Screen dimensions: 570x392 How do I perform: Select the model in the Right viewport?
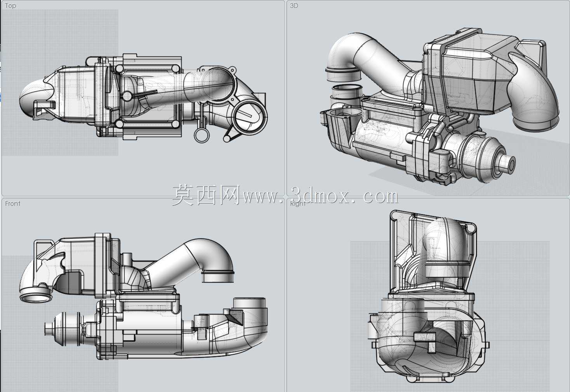(429, 297)
